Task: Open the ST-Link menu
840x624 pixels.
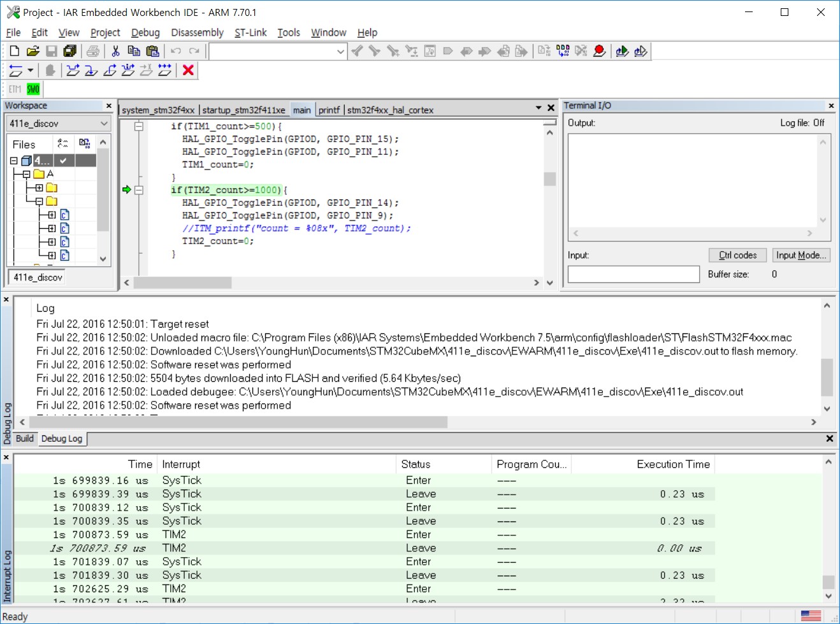Action: point(250,33)
